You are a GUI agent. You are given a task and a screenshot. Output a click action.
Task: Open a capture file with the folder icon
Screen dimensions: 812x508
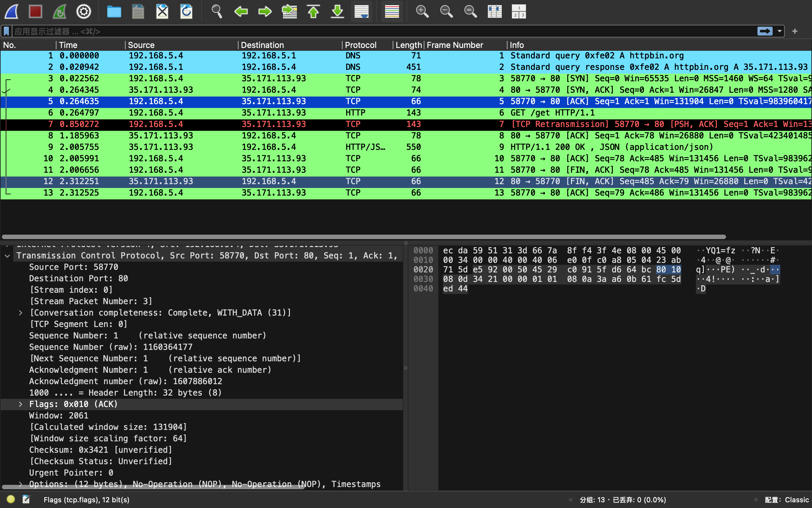point(114,11)
